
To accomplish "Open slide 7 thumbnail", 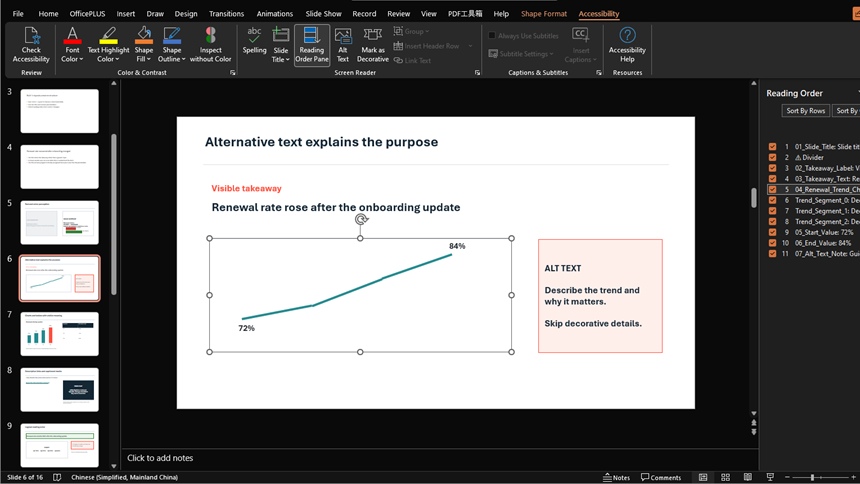I will [x=60, y=334].
